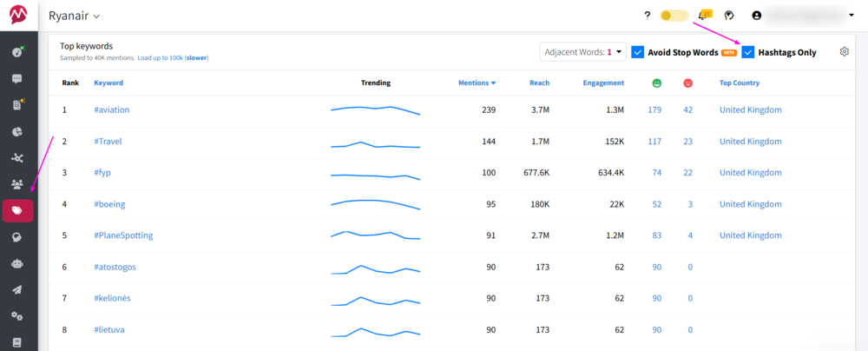
Task: Click the #PlaneSpotting trending sparkline
Action: (376, 235)
